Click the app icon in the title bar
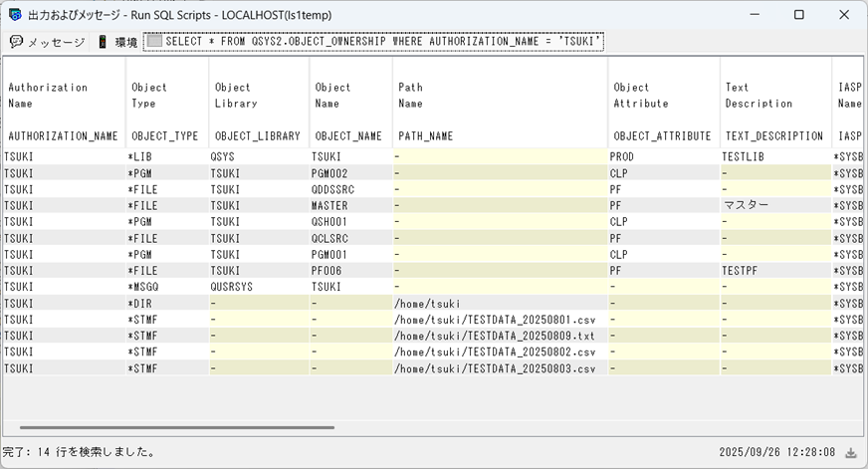 pyautogui.click(x=15, y=15)
